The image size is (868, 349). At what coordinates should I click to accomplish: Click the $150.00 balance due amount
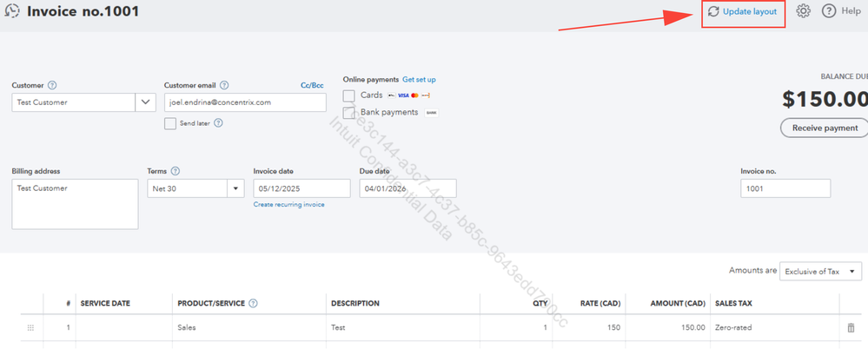pyautogui.click(x=825, y=99)
